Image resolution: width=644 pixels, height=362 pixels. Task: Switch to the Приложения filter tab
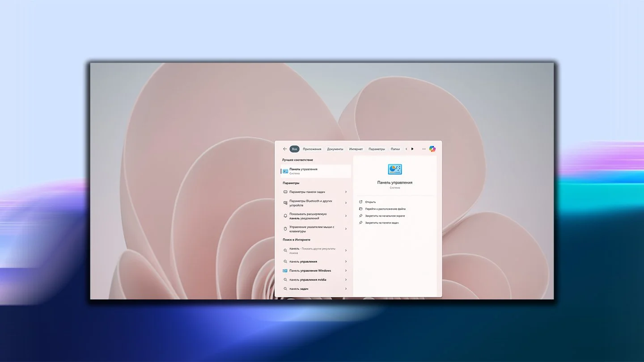(x=312, y=149)
